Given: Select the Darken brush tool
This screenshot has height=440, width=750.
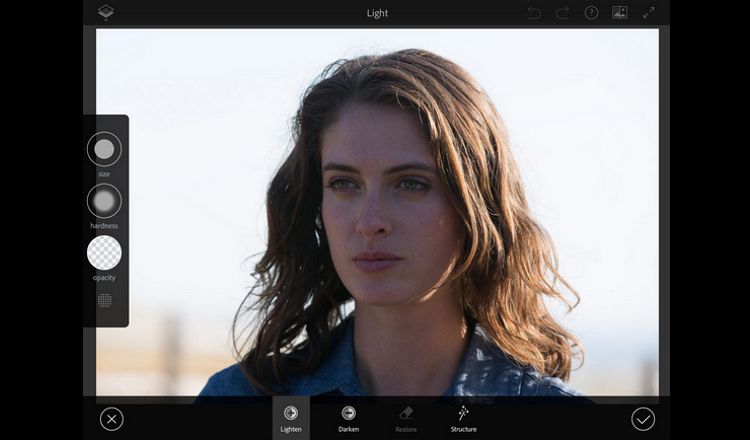Looking at the screenshot, I should tap(349, 413).
